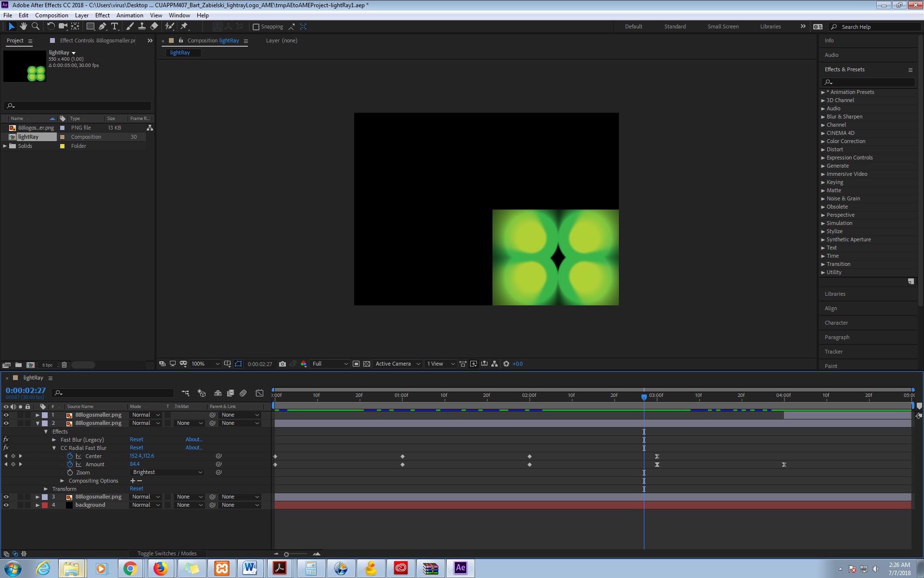Click the About button for CC Radial Fast Blur
The image size is (924, 578).
(193, 447)
